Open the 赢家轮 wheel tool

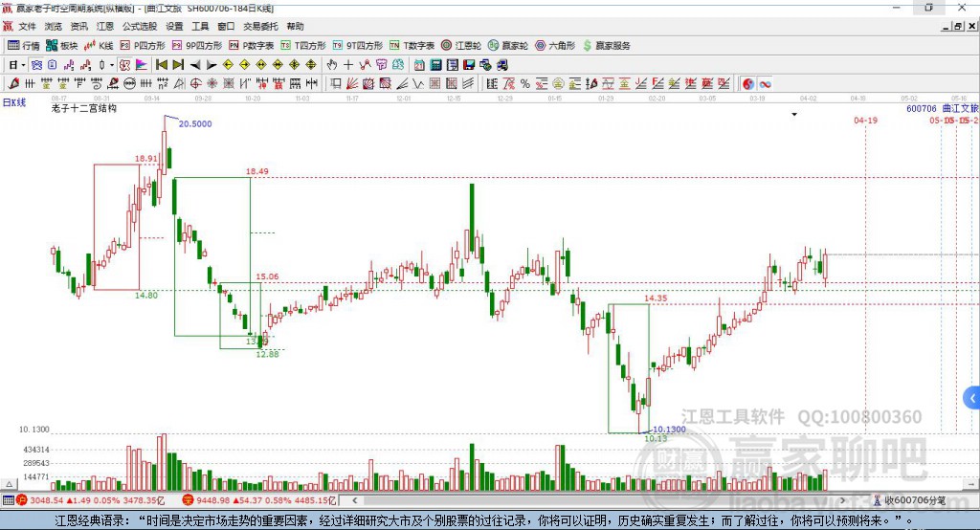[x=508, y=45]
